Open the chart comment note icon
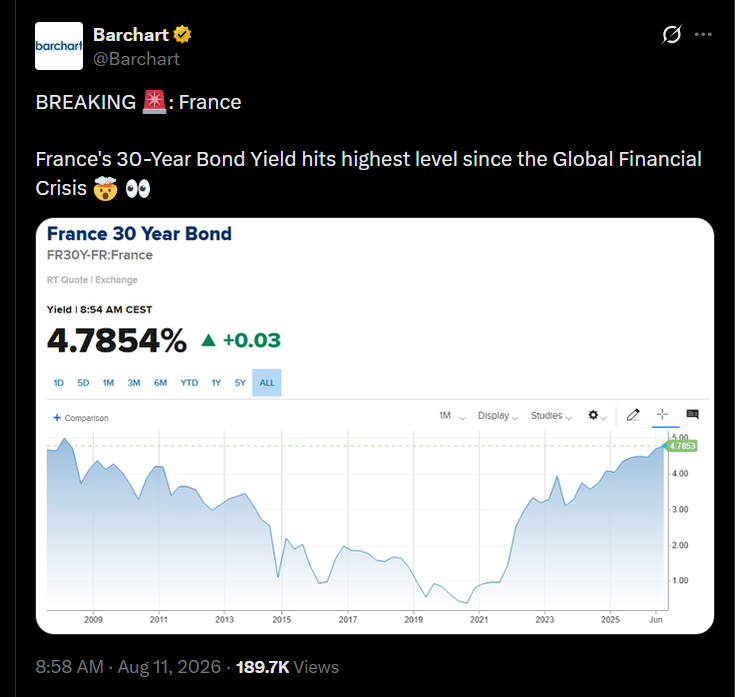735x697 pixels. (x=692, y=414)
